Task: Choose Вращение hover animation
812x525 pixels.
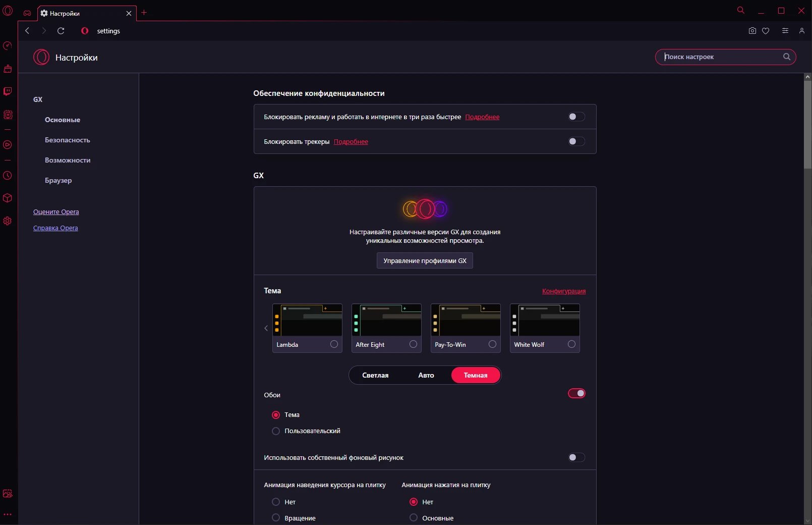Action: pos(276,518)
